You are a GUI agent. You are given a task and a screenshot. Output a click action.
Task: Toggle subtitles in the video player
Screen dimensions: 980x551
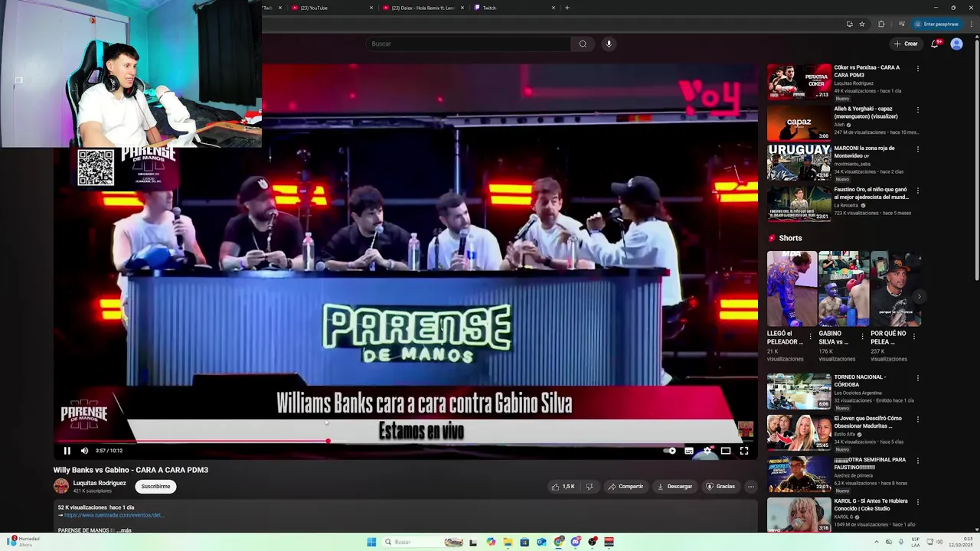pos(689,451)
